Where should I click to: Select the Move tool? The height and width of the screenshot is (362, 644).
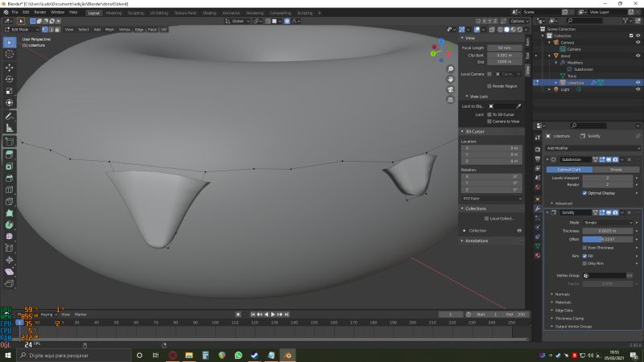click(10, 67)
